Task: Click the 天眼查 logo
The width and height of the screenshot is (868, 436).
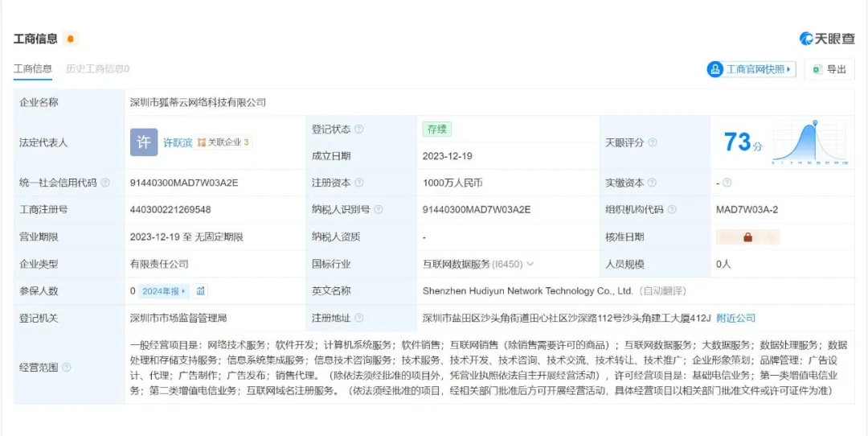Action: (x=827, y=39)
